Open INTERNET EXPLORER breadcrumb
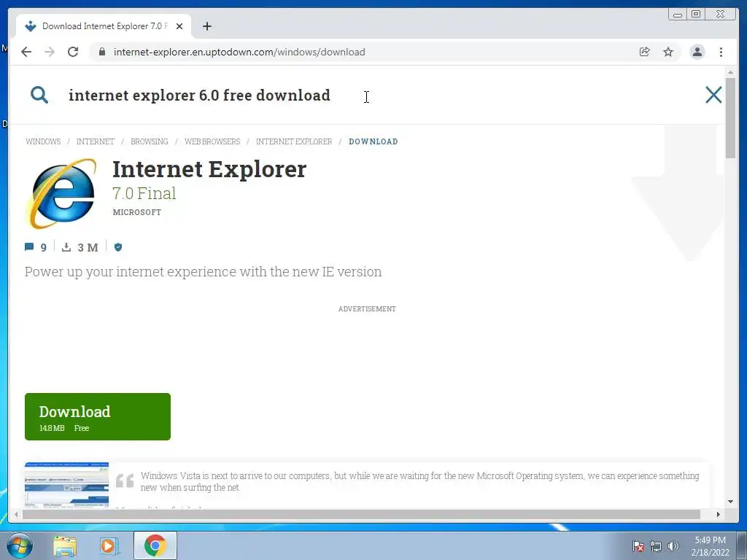This screenshot has width=747, height=560. pyautogui.click(x=294, y=141)
